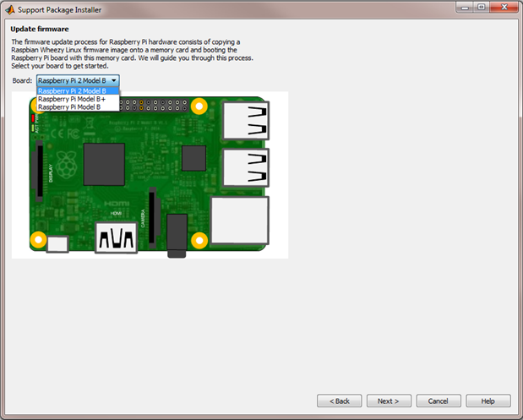Choose Raspberry Pi Model B+ from list

[x=71, y=99]
